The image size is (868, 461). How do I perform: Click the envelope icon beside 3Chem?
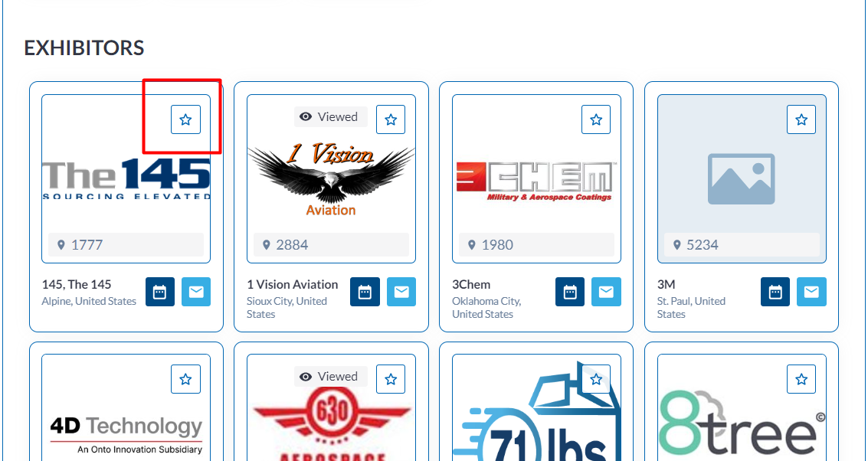pos(606,292)
